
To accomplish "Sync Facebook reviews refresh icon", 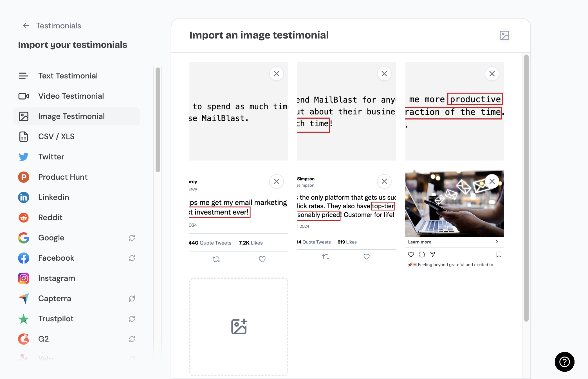I will tap(132, 258).
